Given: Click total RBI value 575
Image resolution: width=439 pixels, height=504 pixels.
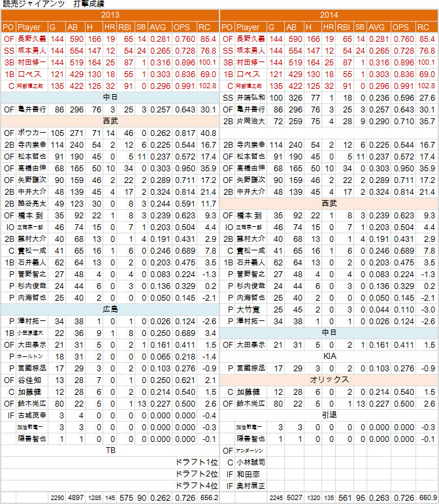Looking at the screenshot, I should pos(126,498).
